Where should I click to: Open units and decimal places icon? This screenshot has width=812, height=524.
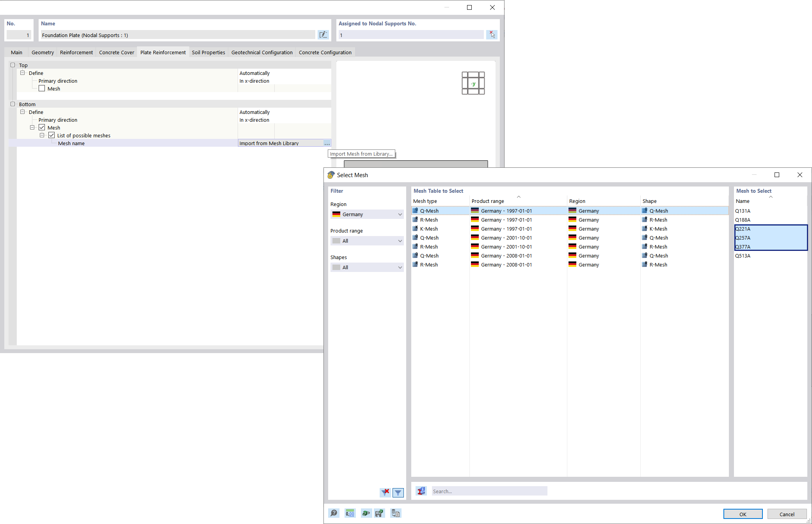350,513
